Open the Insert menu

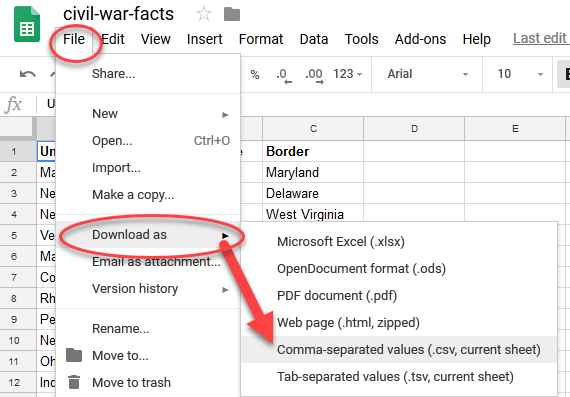point(205,39)
